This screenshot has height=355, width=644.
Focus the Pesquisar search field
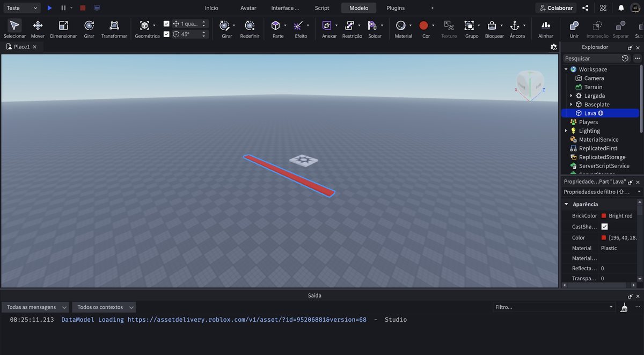coord(592,58)
